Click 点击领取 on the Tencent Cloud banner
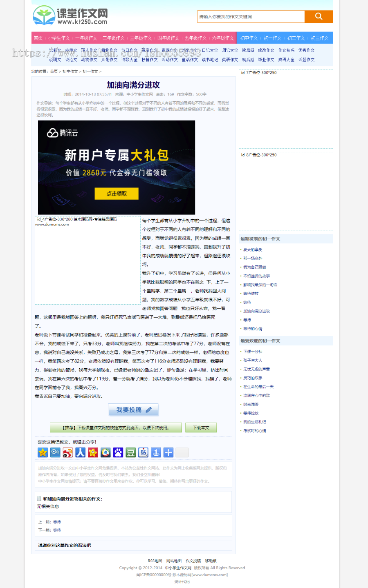The height and width of the screenshot is (588, 368). coord(116,194)
